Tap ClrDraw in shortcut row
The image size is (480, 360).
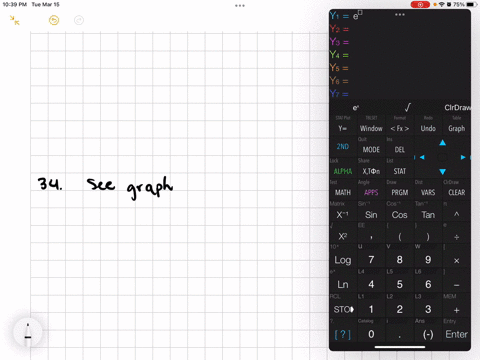tap(457, 107)
